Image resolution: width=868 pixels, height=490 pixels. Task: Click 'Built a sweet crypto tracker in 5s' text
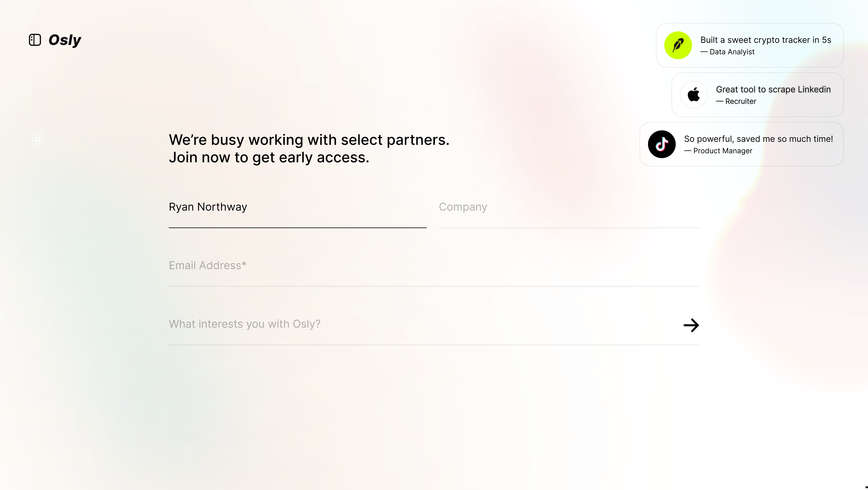coord(766,40)
